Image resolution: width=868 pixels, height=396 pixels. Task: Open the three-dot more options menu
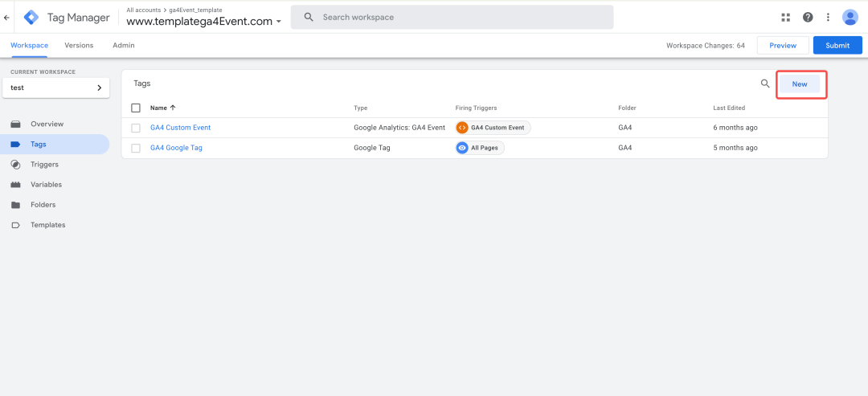(828, 17)
